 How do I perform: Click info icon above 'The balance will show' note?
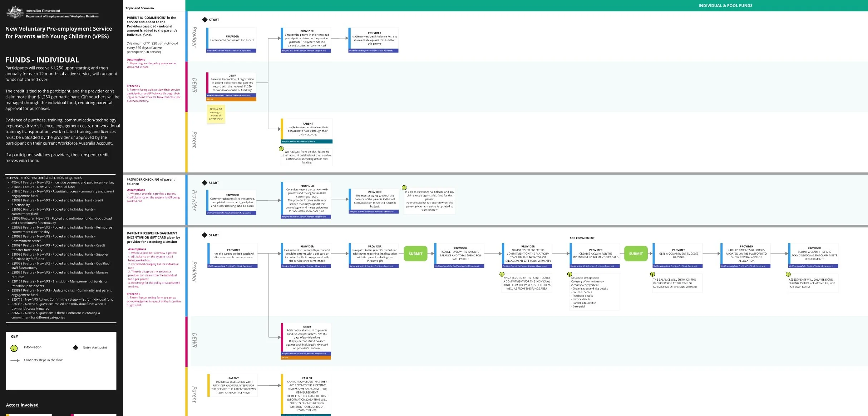coord(652,274)
